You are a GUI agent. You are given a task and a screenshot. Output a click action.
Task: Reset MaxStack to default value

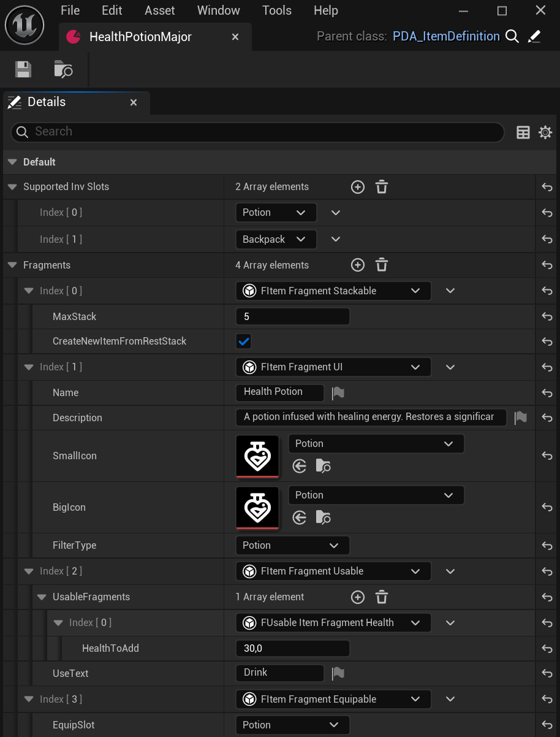pos(547,317)
